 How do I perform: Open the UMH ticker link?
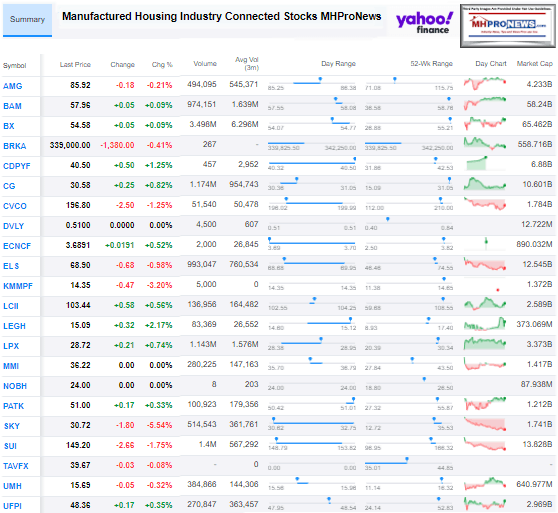coord(12,486)
